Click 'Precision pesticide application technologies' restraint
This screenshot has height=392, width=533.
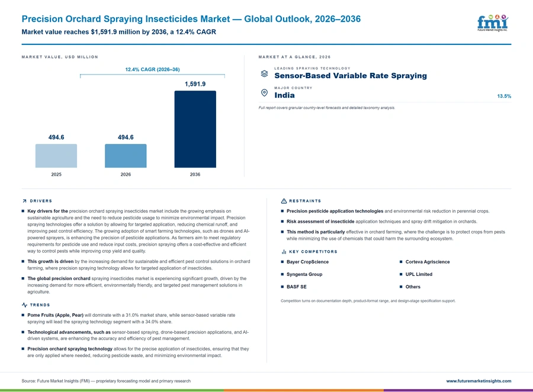coord(385,211)
